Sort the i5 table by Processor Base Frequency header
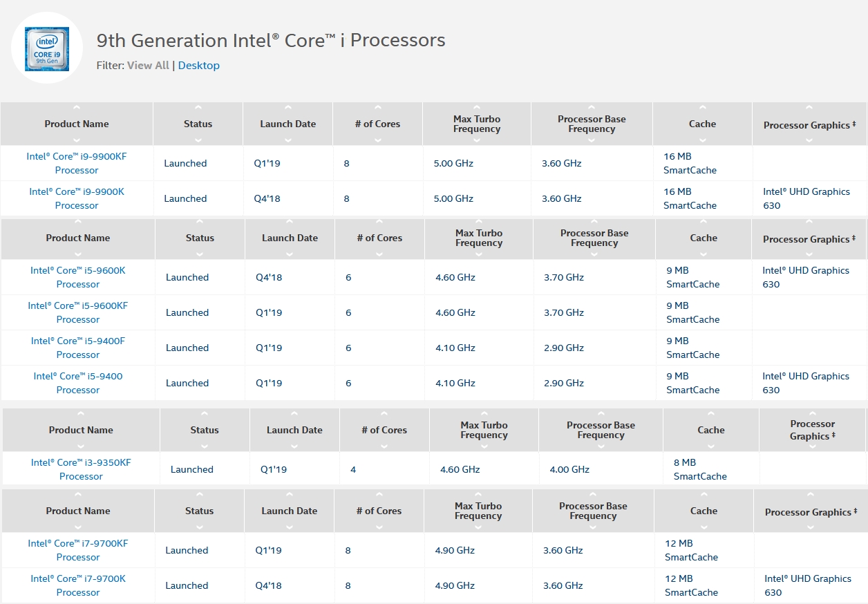This screenshot has width=868, height=604. tap(594, 238)
